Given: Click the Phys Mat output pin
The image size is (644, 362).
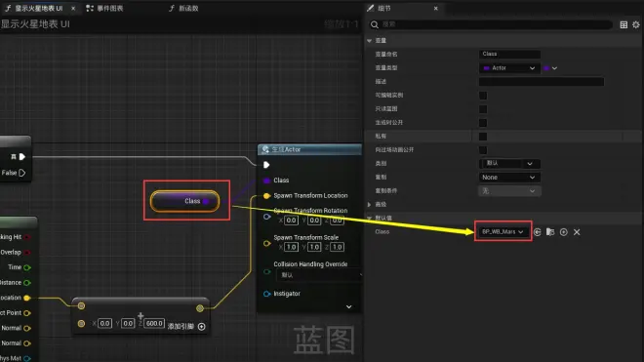Looking at the screenshot, I should coord(27,358).
